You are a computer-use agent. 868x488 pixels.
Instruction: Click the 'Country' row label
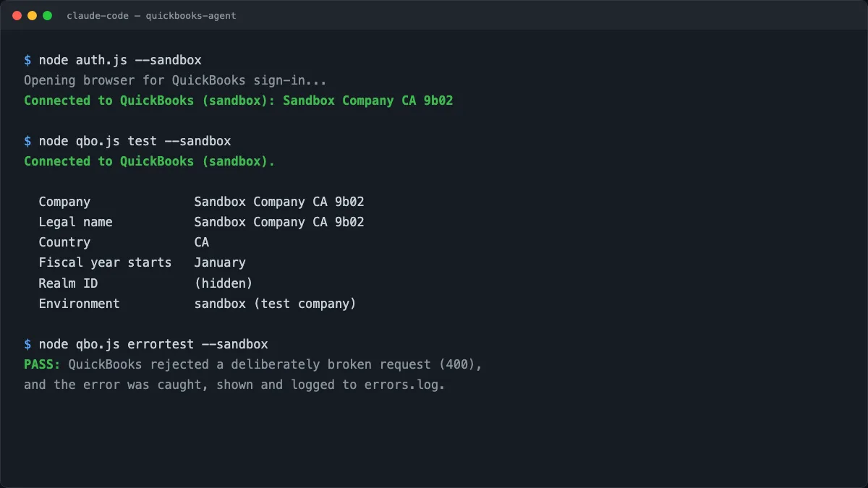coord(64,242)
